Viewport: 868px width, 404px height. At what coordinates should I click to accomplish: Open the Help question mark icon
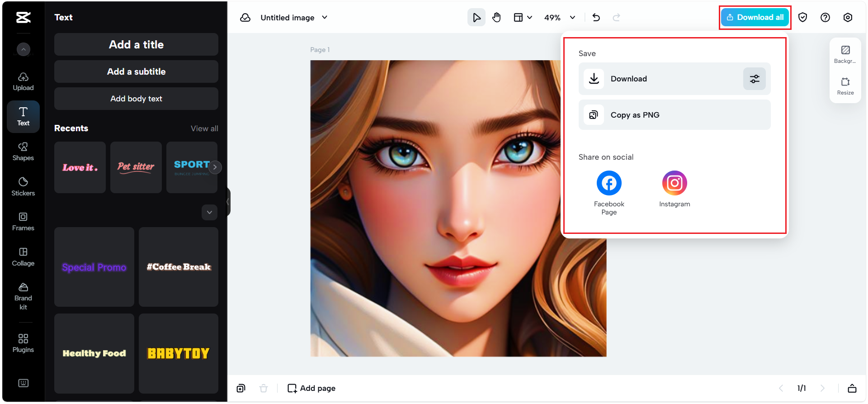[x=826, y=18]
